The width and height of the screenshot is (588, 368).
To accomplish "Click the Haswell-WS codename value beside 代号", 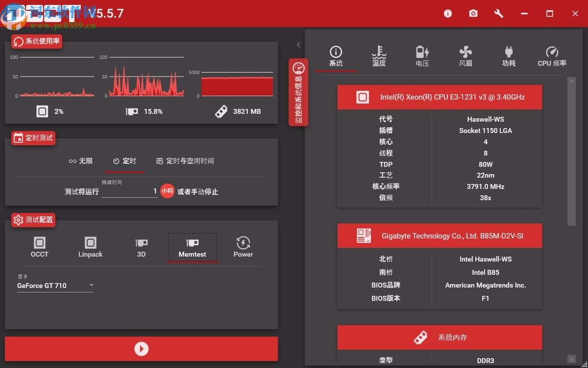I will (486, 119).
